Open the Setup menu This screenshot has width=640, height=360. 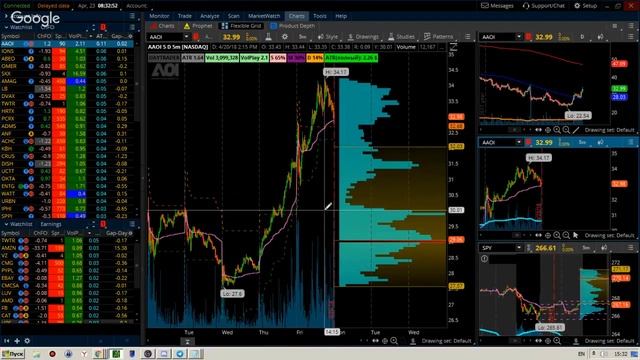pos(585,6)
